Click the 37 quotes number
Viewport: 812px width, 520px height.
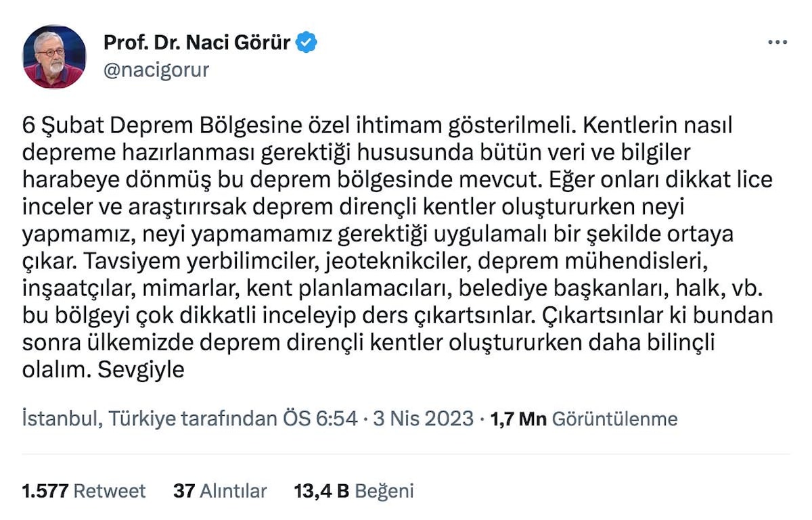[x=183, y=491]
